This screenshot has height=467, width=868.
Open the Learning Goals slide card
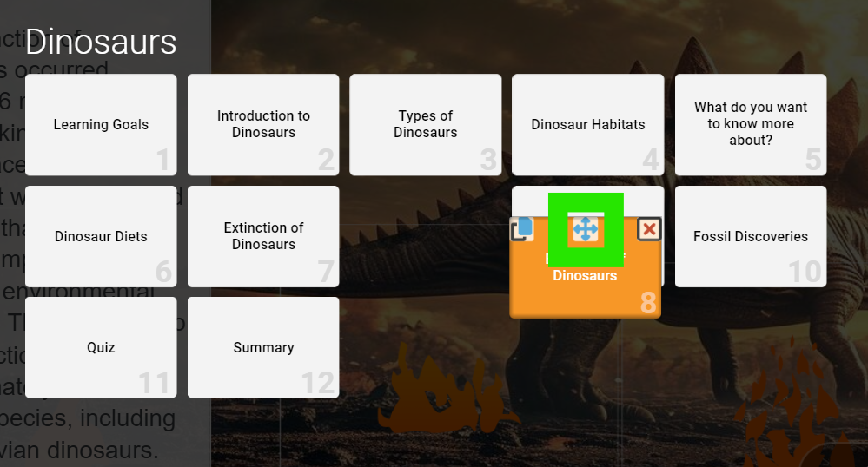tap(102, 124)
